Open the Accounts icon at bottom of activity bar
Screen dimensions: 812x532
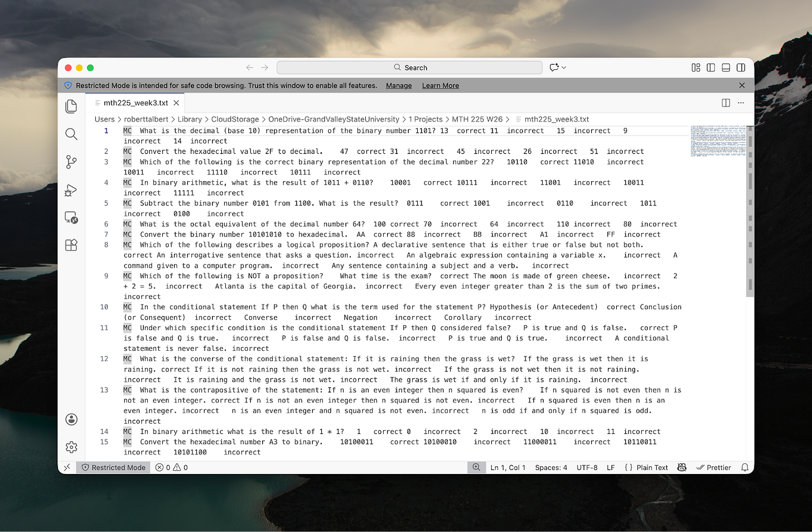tap(71, 419)
